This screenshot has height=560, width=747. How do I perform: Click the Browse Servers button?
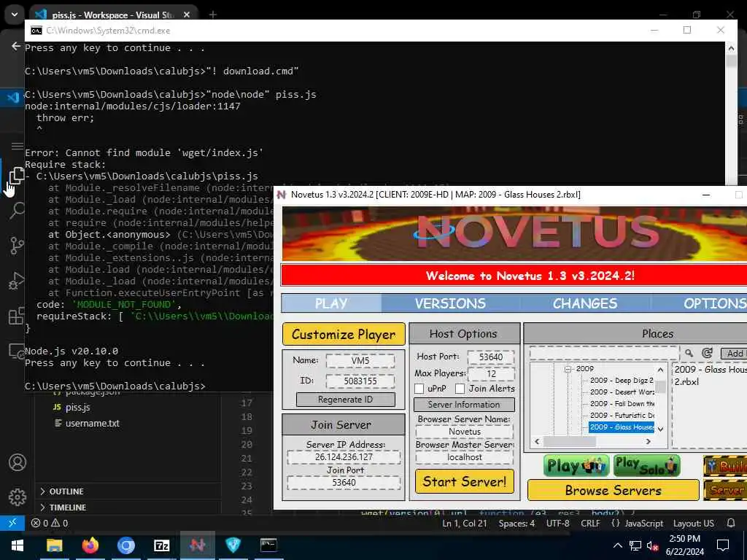pos(613,491)
